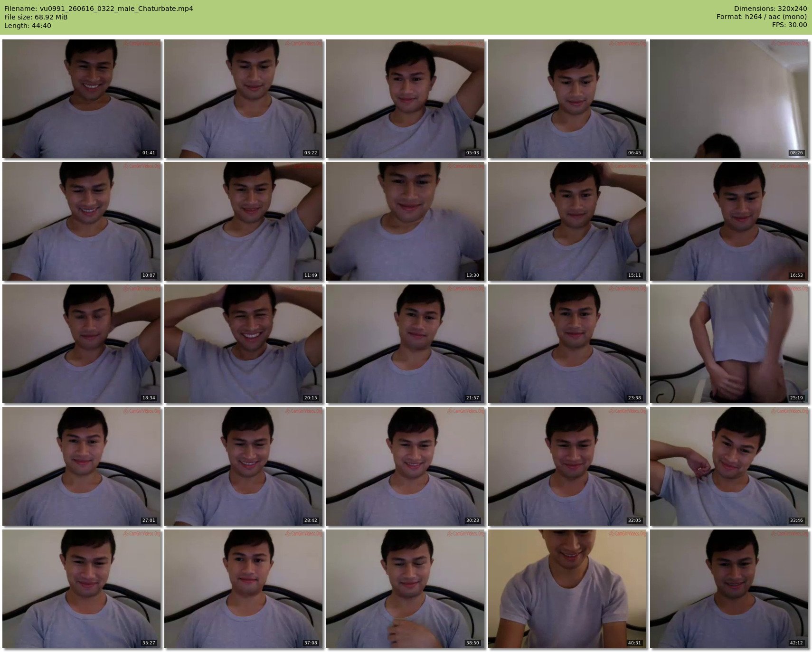Open the thumbnail with timestamp 37:08
Screen dimensions: 812x652
[x=244, y=589]
